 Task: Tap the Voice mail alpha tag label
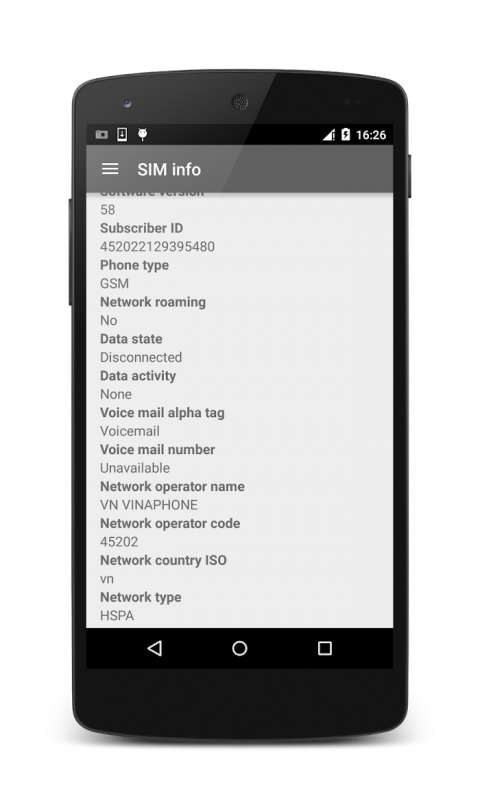click(162, 413)
